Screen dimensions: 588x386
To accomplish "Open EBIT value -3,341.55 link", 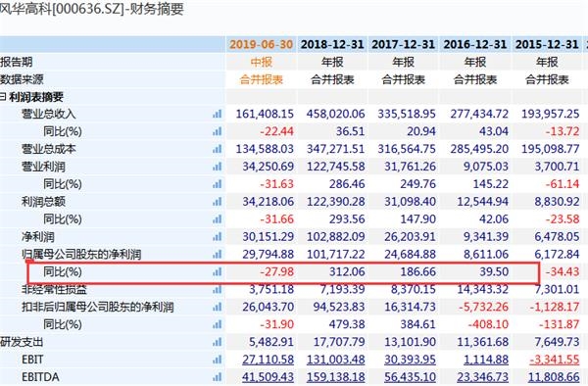I will pos(555,360).
